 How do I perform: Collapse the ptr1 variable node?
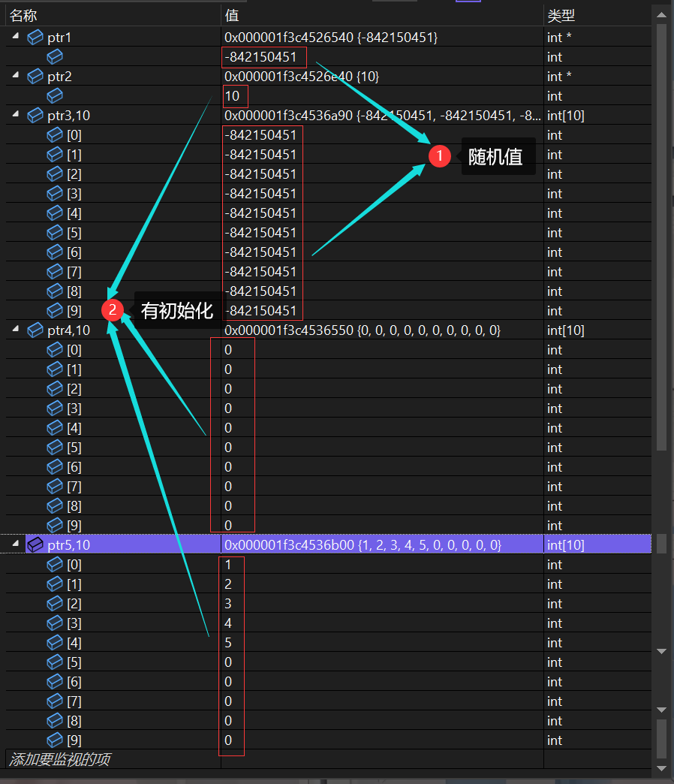(16, 36)
